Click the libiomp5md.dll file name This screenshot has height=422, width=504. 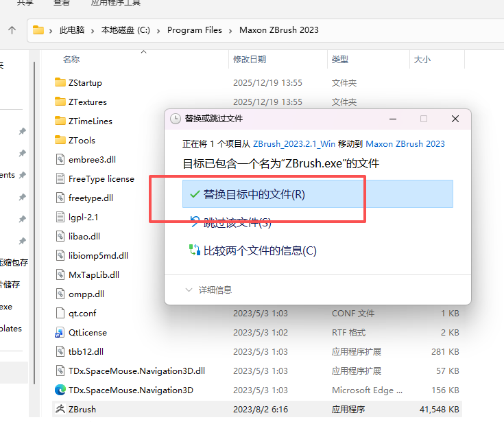click(x=98, y=256)
